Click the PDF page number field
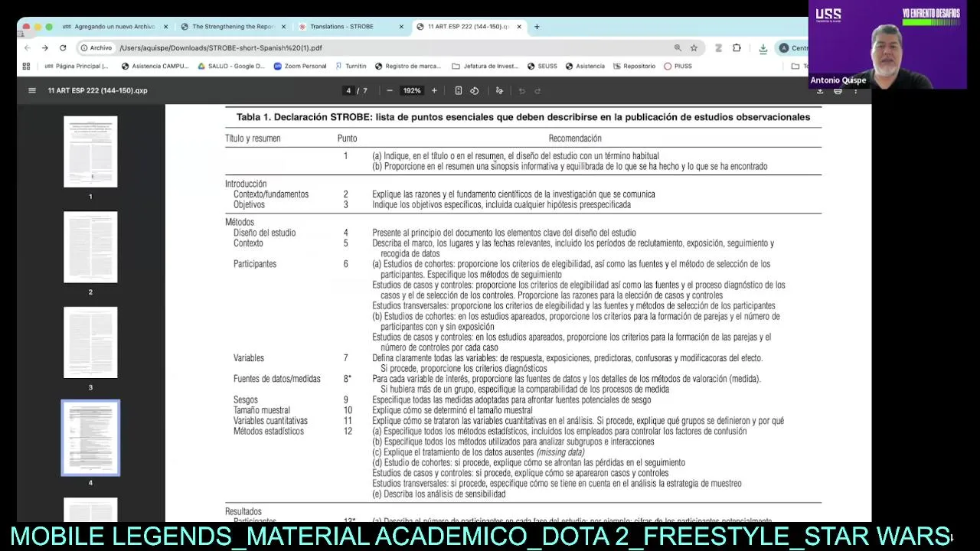 348,90
